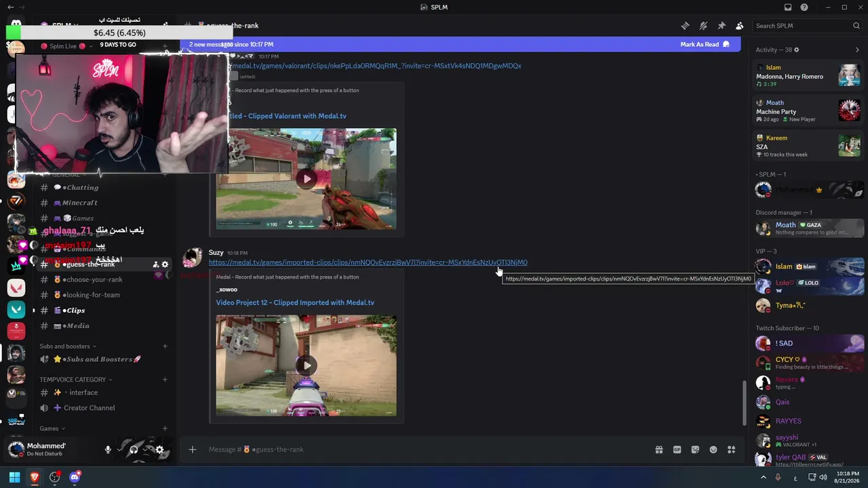This screenshot has width=868, height=488.
Task: Open User Settings gear icon
Action: (x=159, y=449)
